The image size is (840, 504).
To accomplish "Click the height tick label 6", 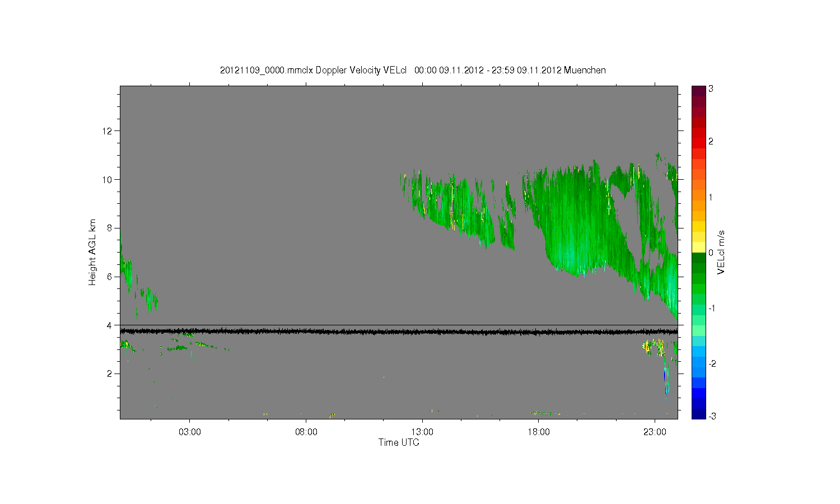I will [110, 277].
